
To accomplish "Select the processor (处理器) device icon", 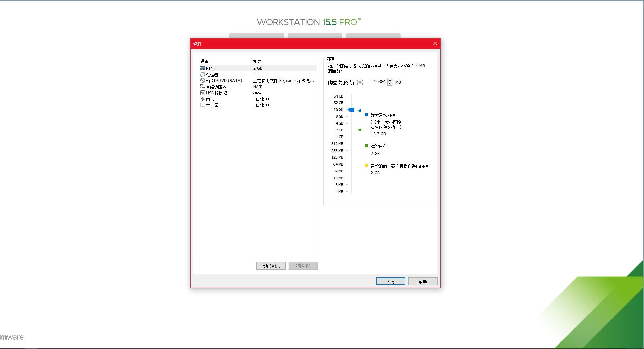I will pos(203,74).
